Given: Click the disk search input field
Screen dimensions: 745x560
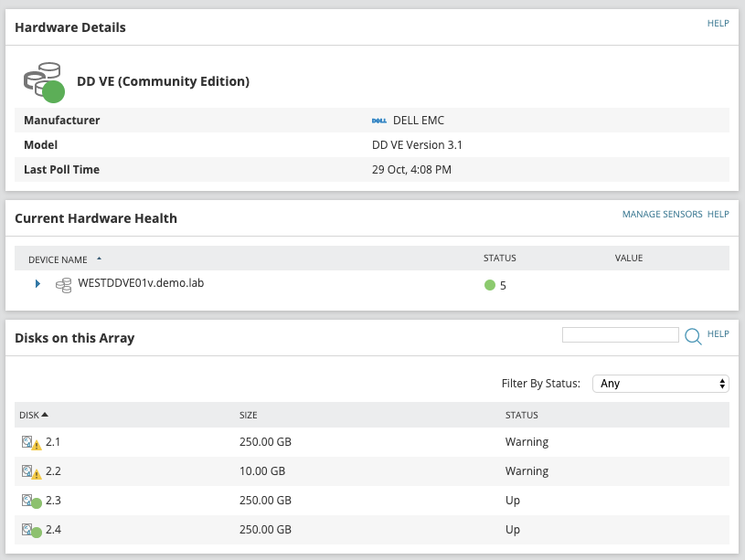Looking at the screenshot, I should pyautogui.click(x=620, y=335).
